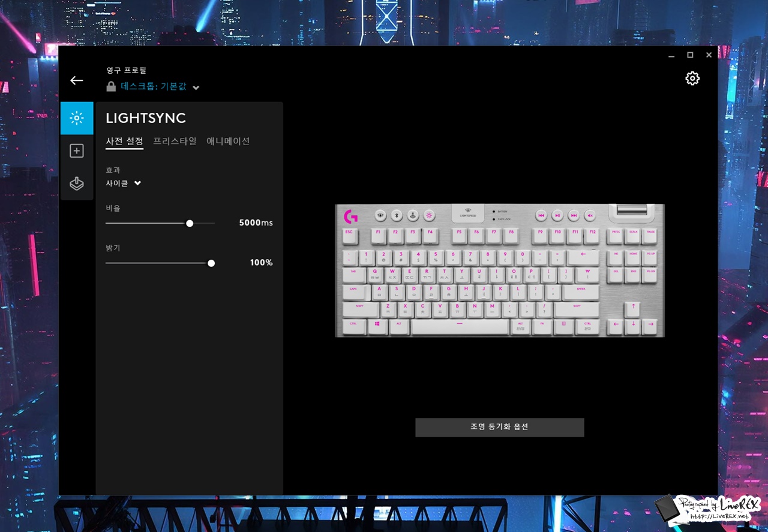Screen dimensions: 768x532
Task: Click the left arrow key on keyboard
Action: pyautogui.click(x=614, y=326)
